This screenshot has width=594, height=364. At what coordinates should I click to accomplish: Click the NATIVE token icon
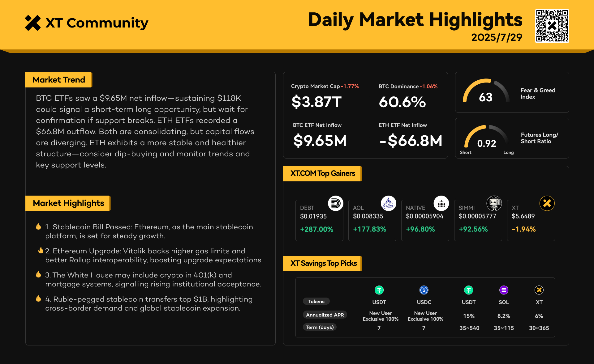click(441, 203)
